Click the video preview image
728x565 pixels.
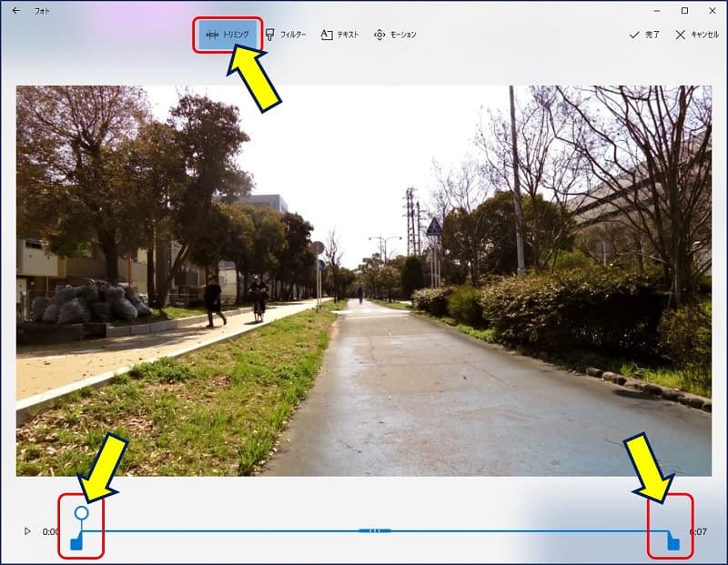[364, 280]
